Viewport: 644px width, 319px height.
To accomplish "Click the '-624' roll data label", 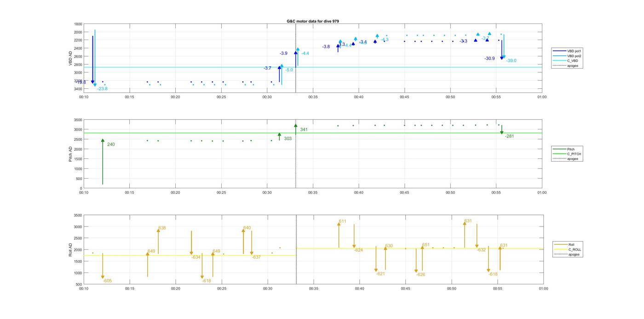I will coord(358,250).
